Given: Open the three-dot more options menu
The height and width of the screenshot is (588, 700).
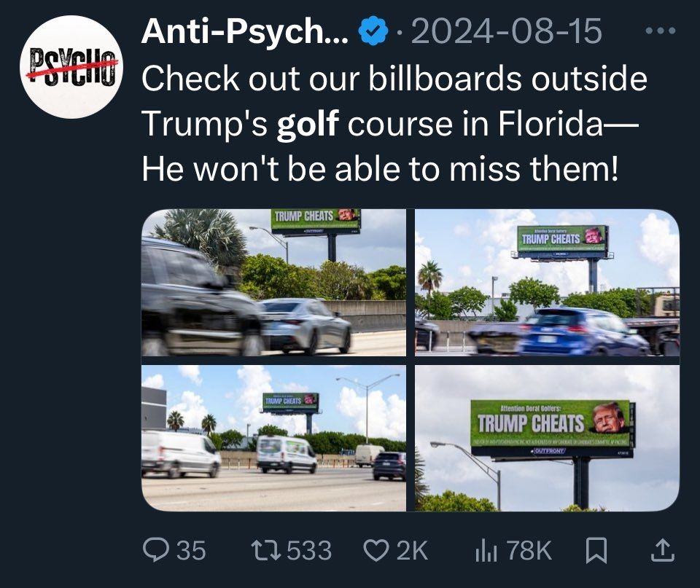Looking at the screenshot, I should click(661, 31).
